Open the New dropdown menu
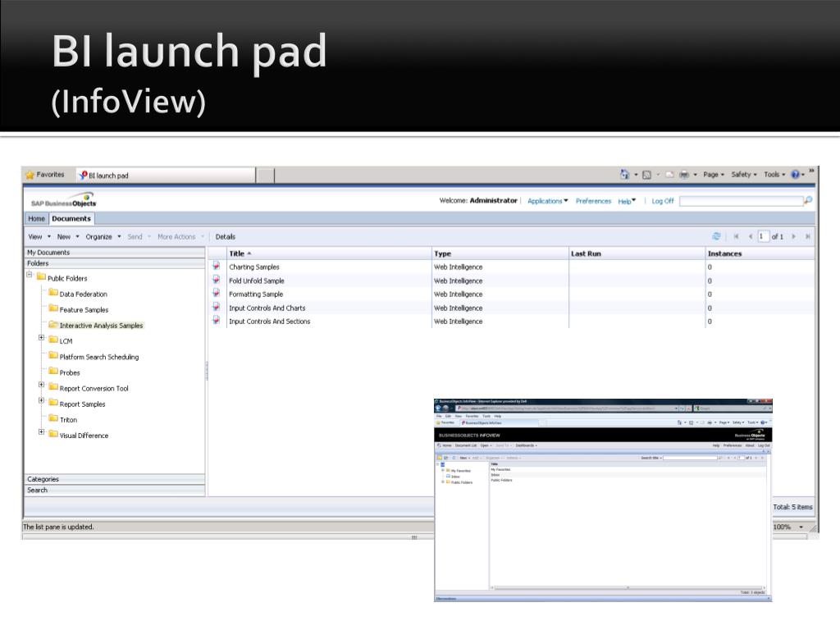This screenshot has height=630, width=840. (68, 237)
